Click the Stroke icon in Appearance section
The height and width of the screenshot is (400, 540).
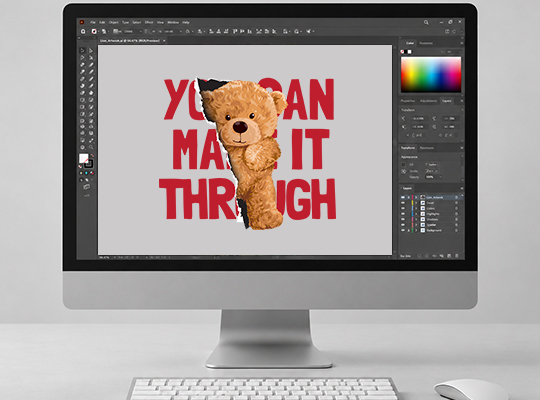click(404, 171)
